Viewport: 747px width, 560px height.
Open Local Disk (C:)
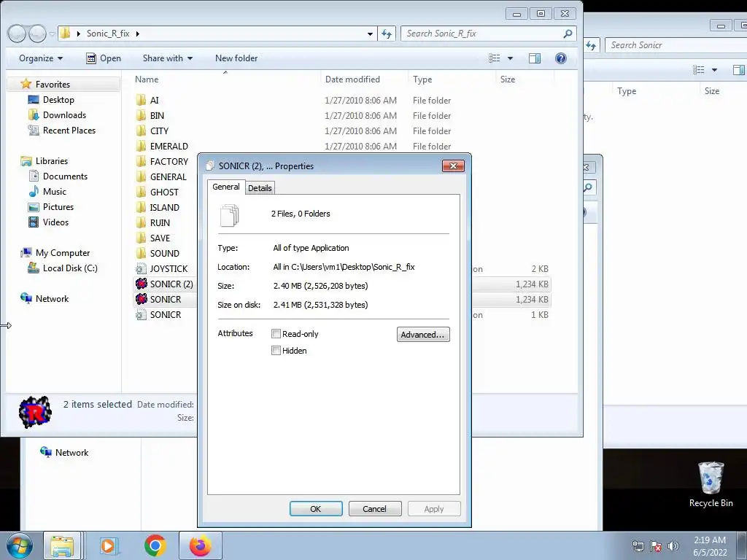point(70,268)
